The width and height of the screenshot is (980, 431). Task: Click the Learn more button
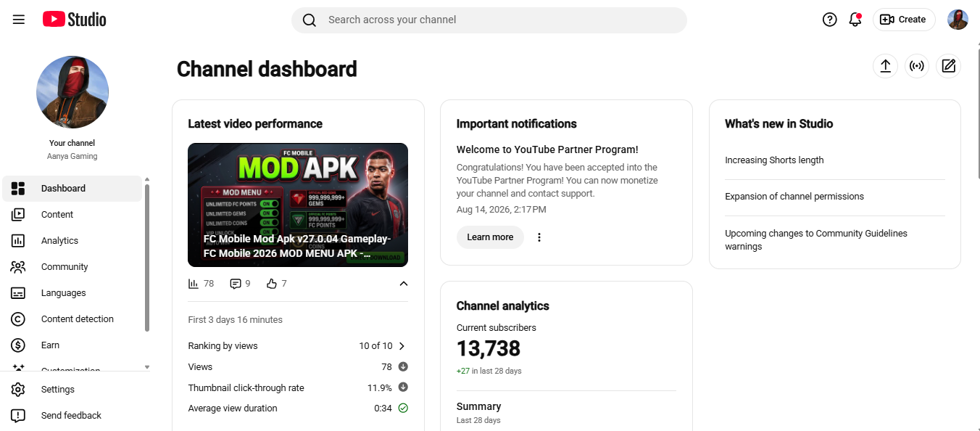(490, 237)
